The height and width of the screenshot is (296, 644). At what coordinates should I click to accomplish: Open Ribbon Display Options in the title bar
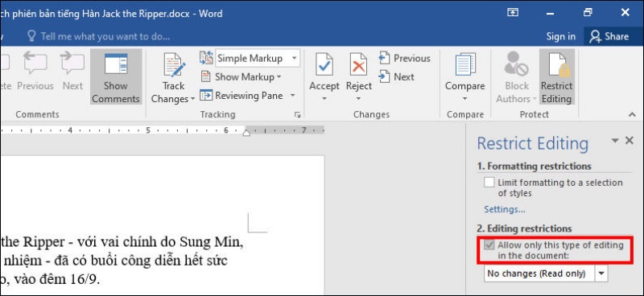click(513, 13)
